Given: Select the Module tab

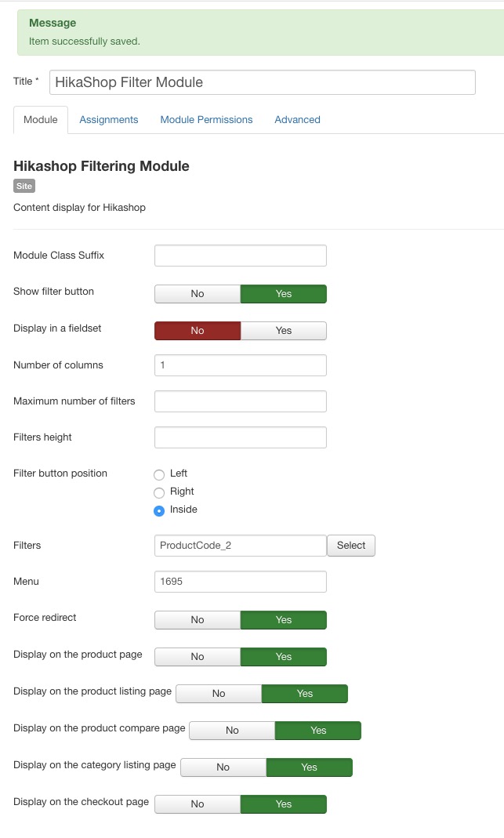Looking at the screenshot, I should click(x=41, y=120).
